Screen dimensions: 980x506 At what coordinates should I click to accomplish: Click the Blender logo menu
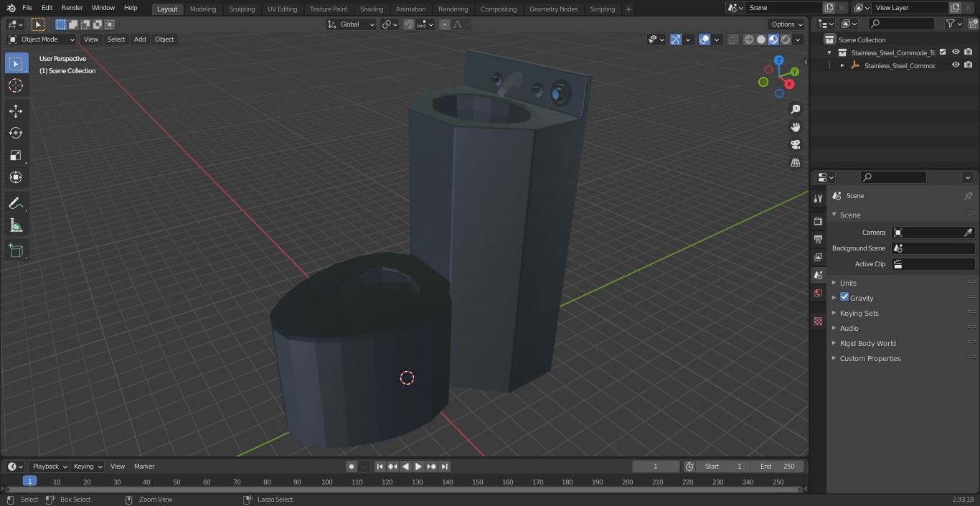pos(11,8)
